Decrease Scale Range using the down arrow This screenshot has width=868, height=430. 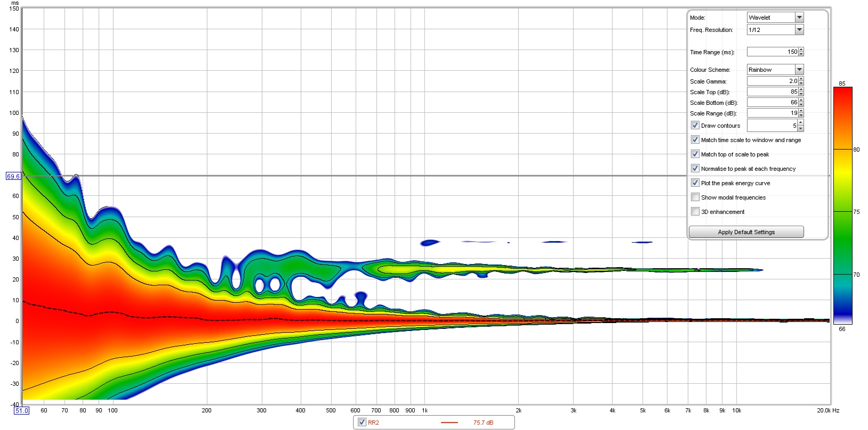pyautogui.click(x=801, y=115)
